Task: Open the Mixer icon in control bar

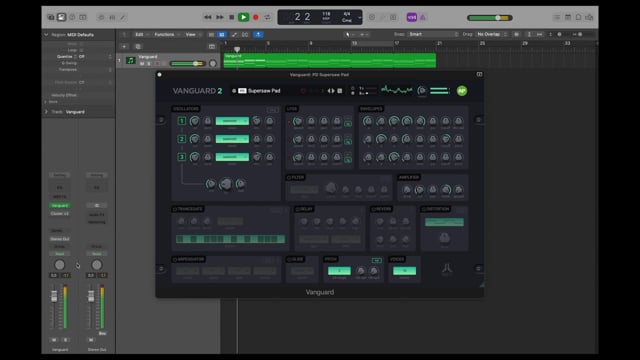Action: [x=112, y=17]
